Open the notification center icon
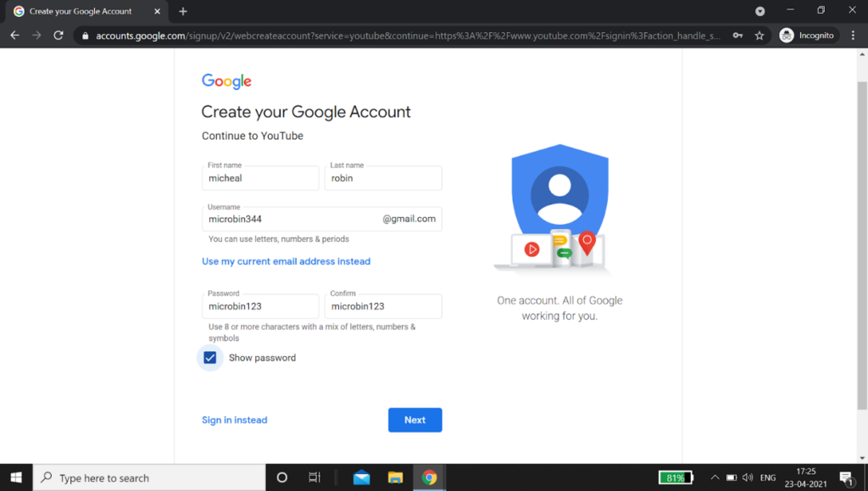The width and height of the screenshot is (868, 491). (847, 478)
